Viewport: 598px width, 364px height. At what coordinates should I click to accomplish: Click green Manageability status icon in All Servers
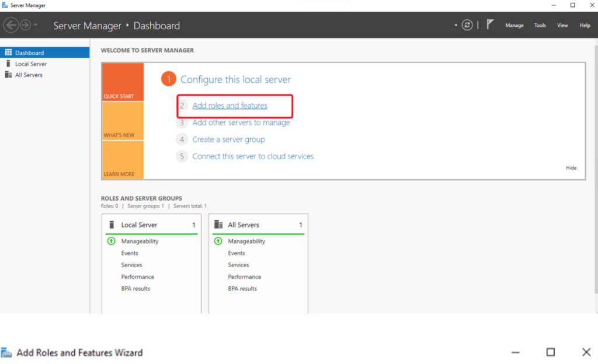[x=218, y=241]
